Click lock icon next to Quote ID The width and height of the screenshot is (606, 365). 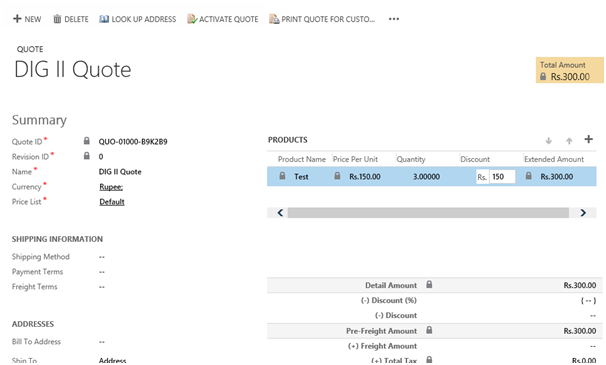[x=87, y=141]
